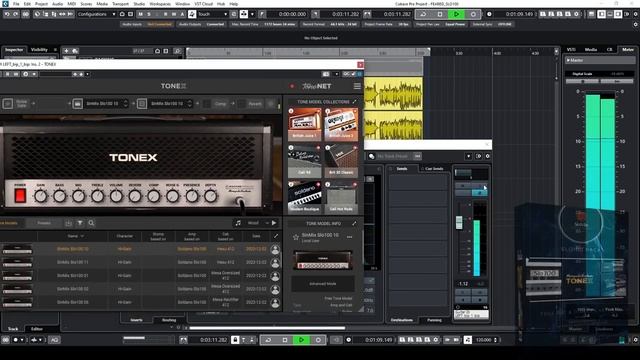Click the Reverb module button
The width and height of the screenshot is (640, 360).
255,104
